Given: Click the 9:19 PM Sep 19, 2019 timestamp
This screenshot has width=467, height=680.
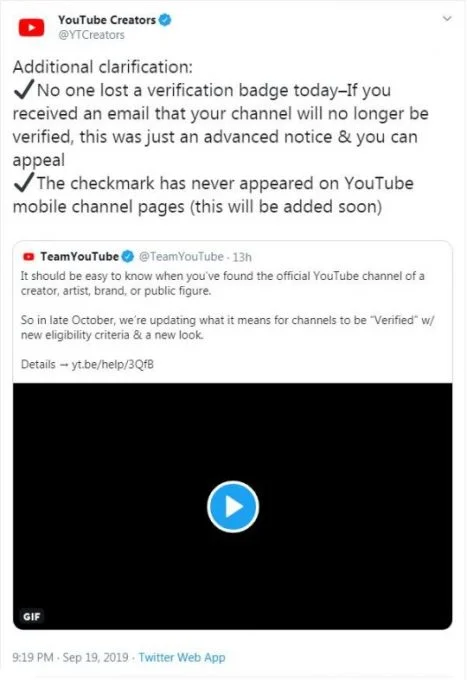Looking at the screenshot, I should pos(70,657).
